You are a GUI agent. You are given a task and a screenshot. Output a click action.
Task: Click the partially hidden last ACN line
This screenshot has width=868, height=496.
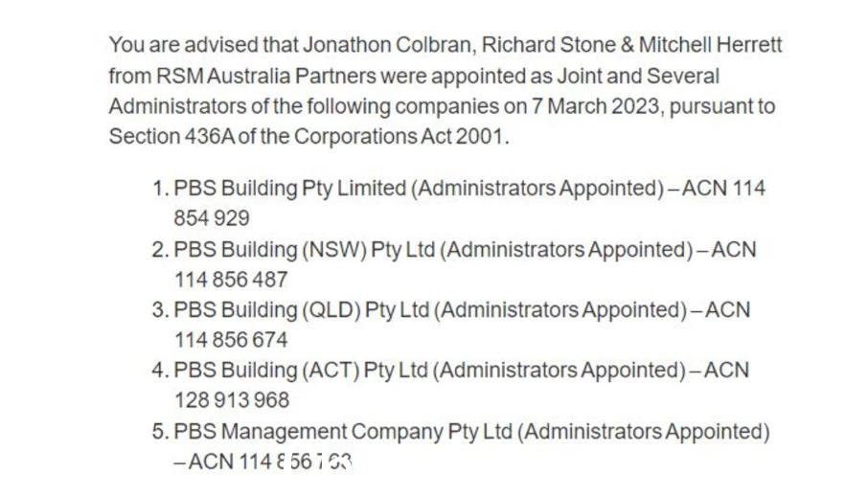(263, 462)
